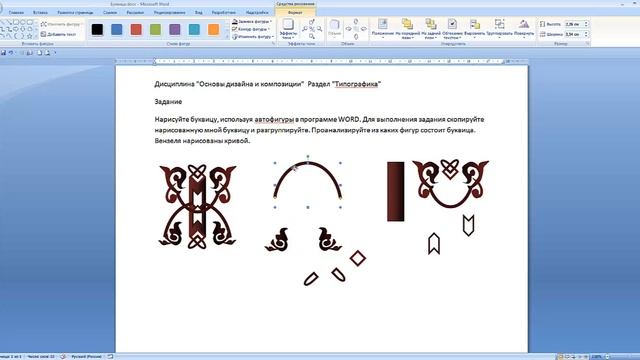
Task: Apply the blue shape style swatch
Action: point(117,29)
